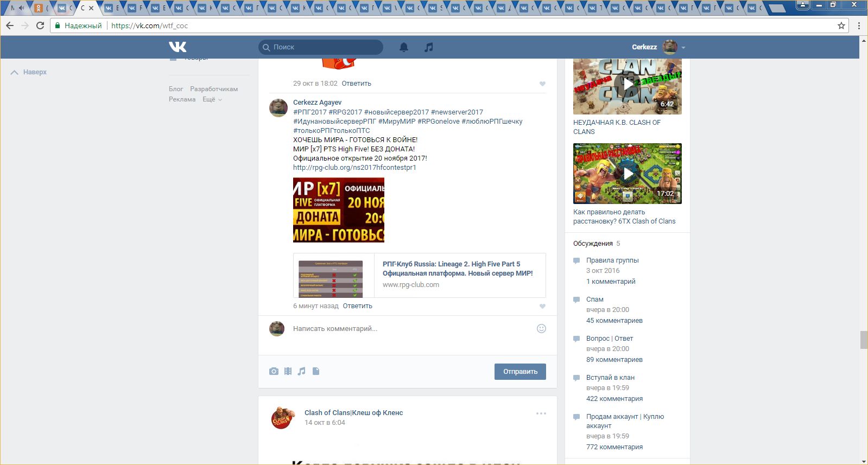Click the Отправить button
The image size is (868, 465).
tap(520, 372)
